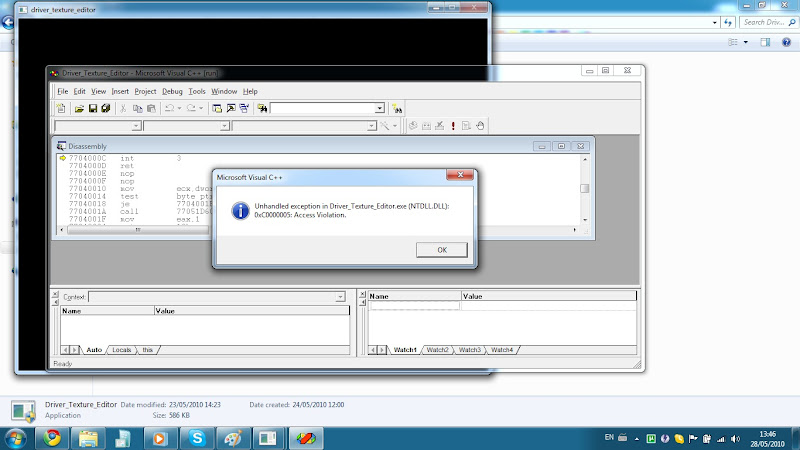Expand the Find combo box dropdown arrow

coord(380,108)
